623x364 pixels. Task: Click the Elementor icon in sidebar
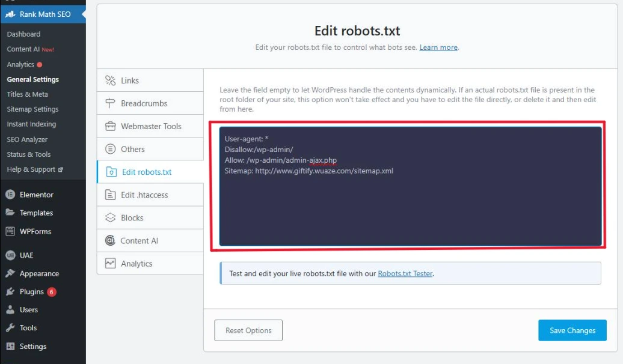(x=10, y=195)
